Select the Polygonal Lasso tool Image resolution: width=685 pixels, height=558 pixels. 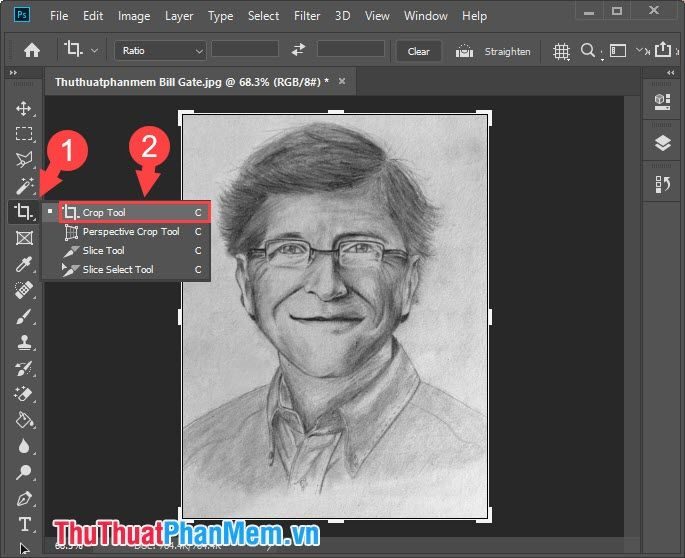point(24,159)
